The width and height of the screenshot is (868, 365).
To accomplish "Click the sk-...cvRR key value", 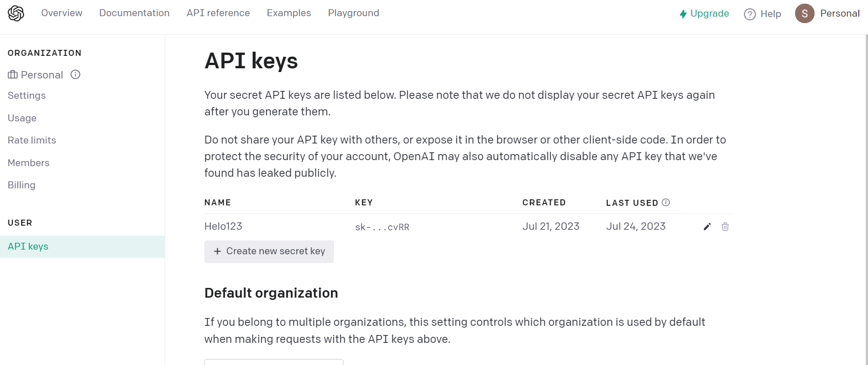I will pos(382,227).
